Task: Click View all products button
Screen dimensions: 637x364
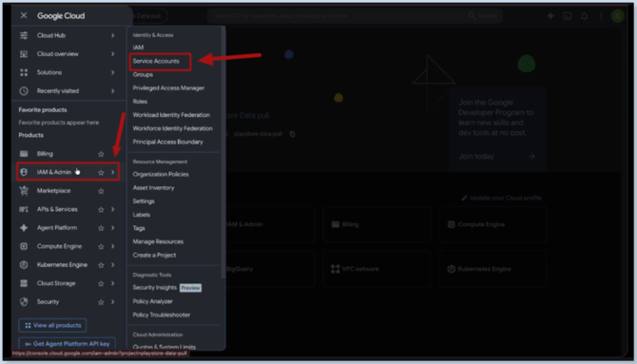Action: pos(52,325)
